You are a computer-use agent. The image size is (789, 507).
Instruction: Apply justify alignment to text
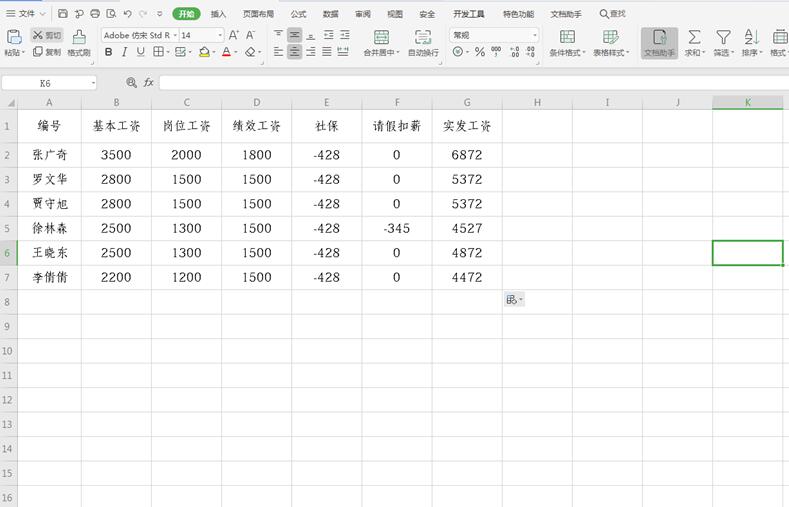click(327, 52)
